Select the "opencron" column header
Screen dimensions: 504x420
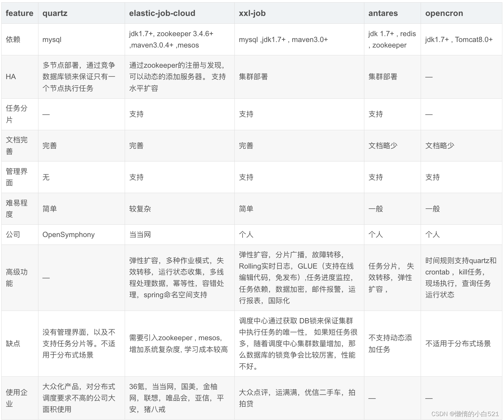[x=461, y=13]
